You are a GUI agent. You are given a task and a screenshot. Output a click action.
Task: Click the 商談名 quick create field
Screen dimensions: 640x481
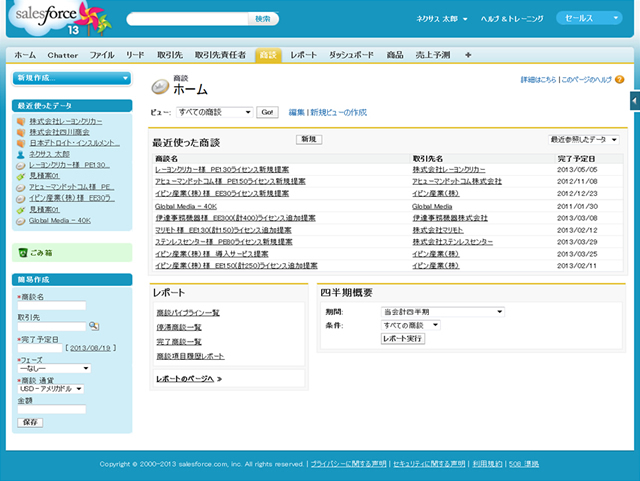pos(52,305)
